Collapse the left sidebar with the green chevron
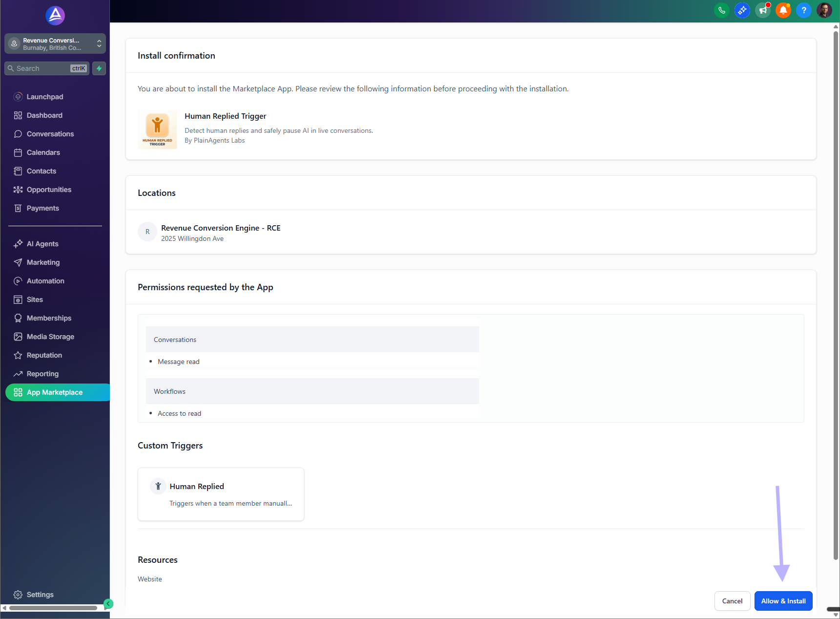This screenshot has width=840, height=619. (x=108, y=603)
